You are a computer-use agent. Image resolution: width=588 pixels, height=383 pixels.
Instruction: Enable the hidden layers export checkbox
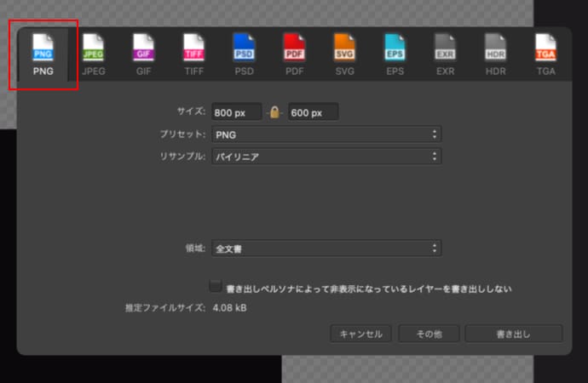216,287
